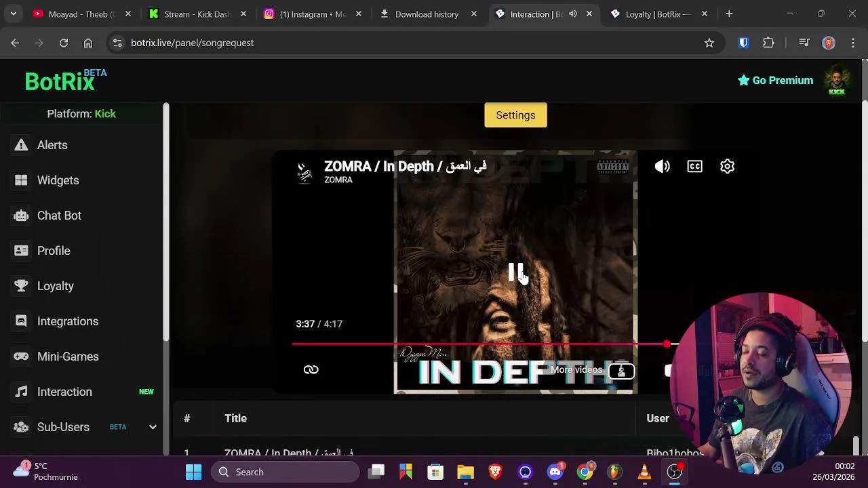The image size is (868, 488).
Task: Bookmark this page with star icon
Action: [709, 43]
